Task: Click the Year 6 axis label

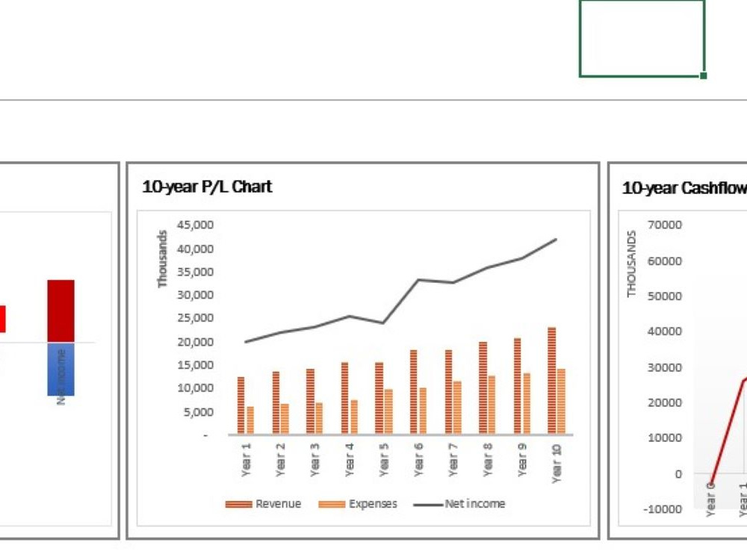Action: (x=418, y=459)
